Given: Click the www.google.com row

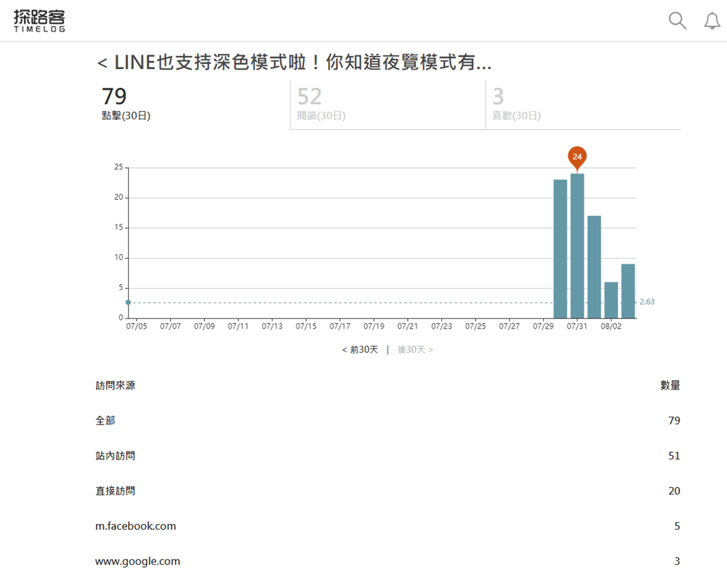Looking at the screenshot, I should (387, 562).
